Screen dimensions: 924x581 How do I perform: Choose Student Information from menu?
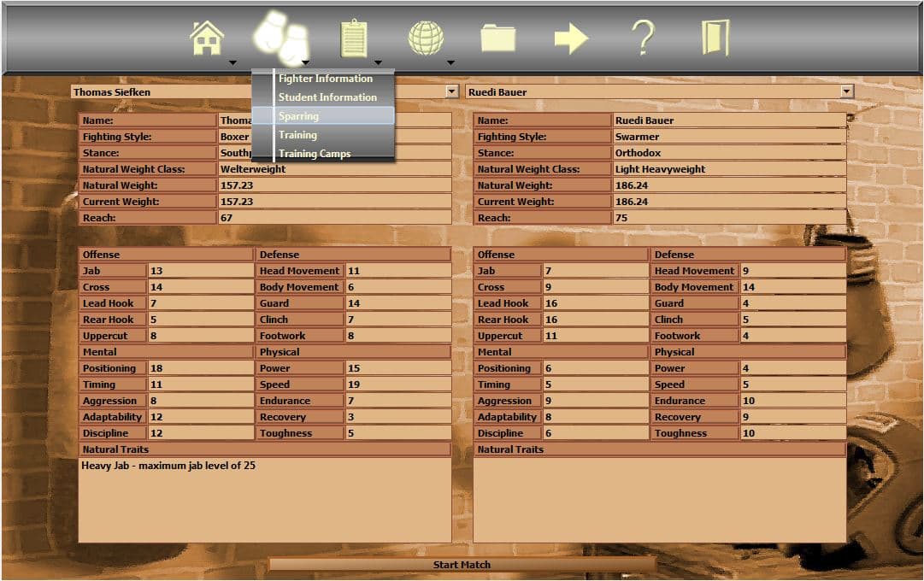[x=327, y=97]
